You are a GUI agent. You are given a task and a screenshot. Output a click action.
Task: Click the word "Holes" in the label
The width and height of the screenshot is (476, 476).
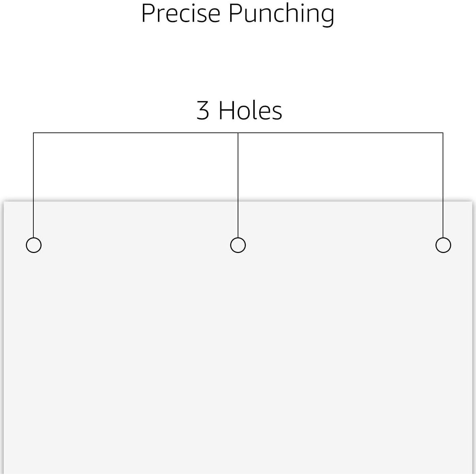click(250, 111)
